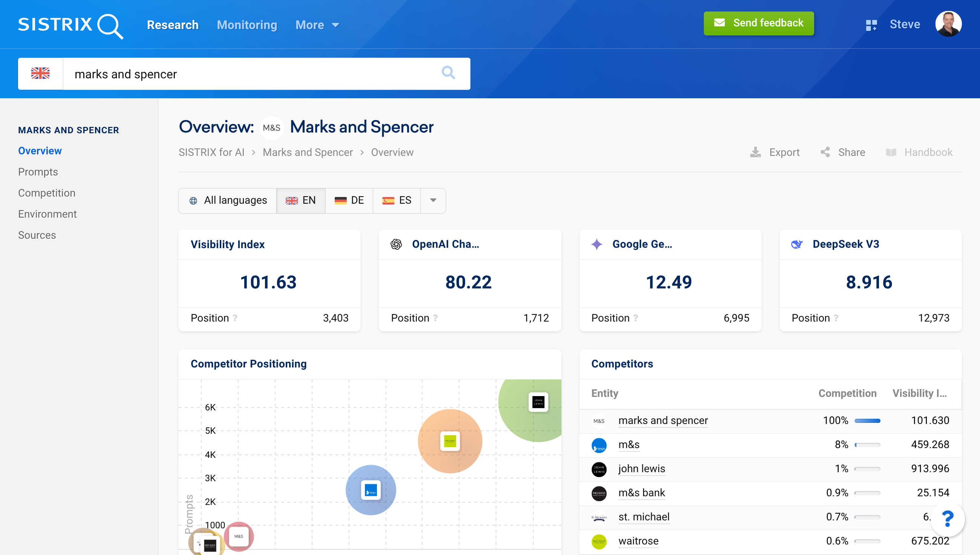Screen dimensions: 980x555
Task: Click the search magnifier in the search bar
Action: point(448,73)
